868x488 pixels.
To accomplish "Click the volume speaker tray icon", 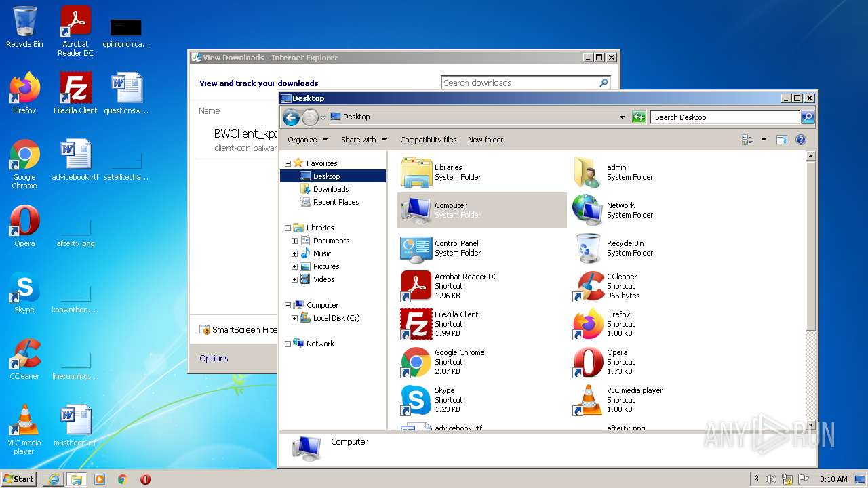I will 771,479.
